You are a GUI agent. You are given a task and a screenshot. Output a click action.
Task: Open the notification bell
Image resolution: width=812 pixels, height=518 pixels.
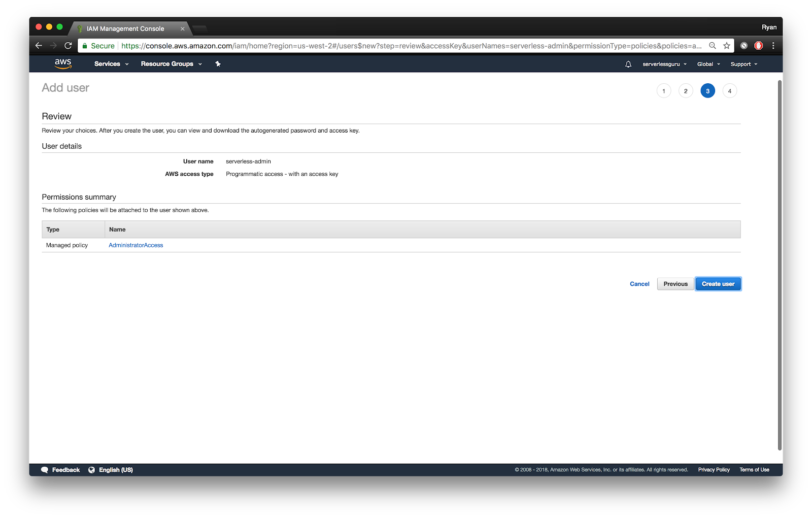628,64
